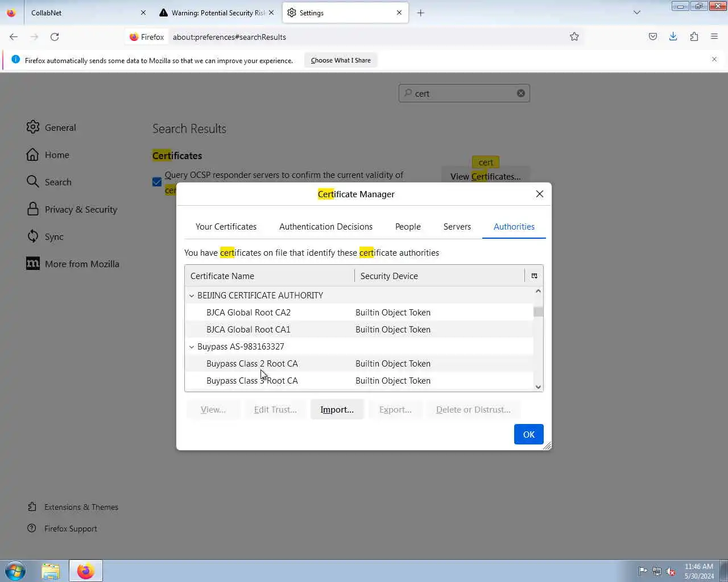Close the CollabNet tab
Viewport: 728px width, 582px height.
point(143,13)
